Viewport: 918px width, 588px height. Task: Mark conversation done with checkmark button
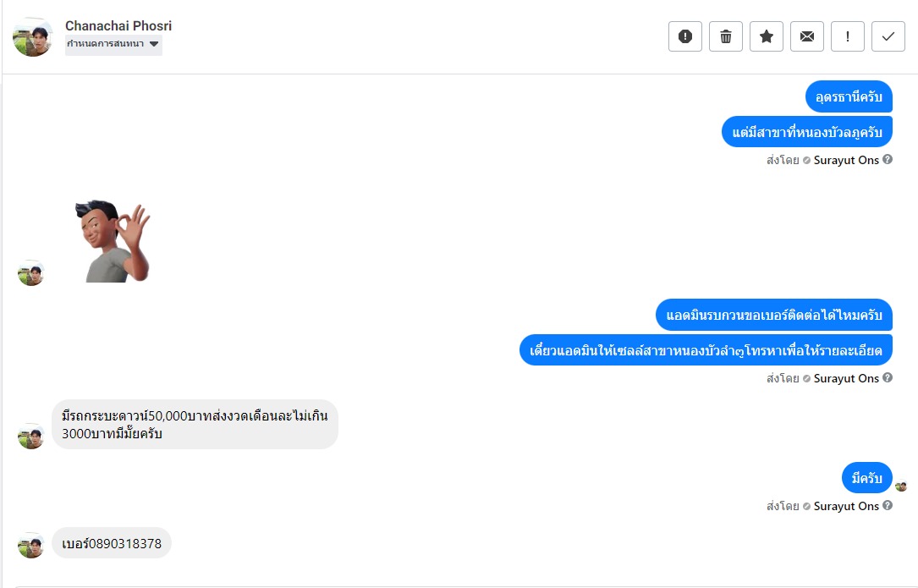click(x=888, y=36)
